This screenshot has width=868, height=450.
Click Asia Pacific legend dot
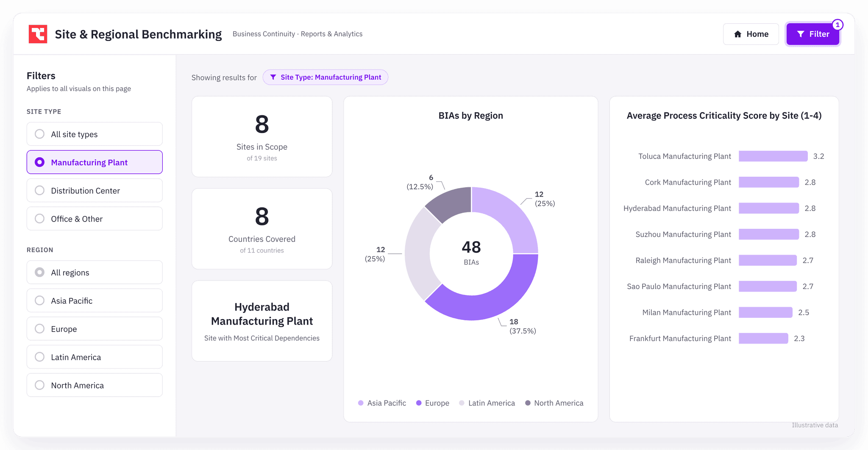point(361,403)
